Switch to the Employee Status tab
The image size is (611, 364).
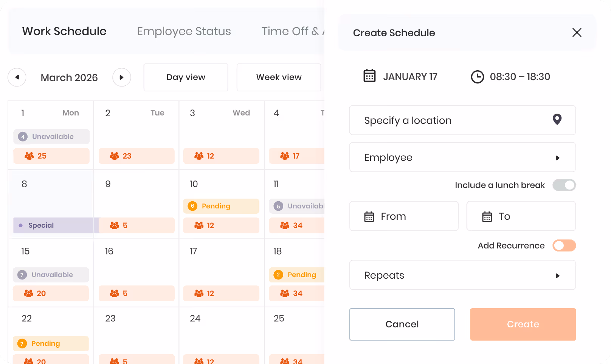click(x=184, y=31)
